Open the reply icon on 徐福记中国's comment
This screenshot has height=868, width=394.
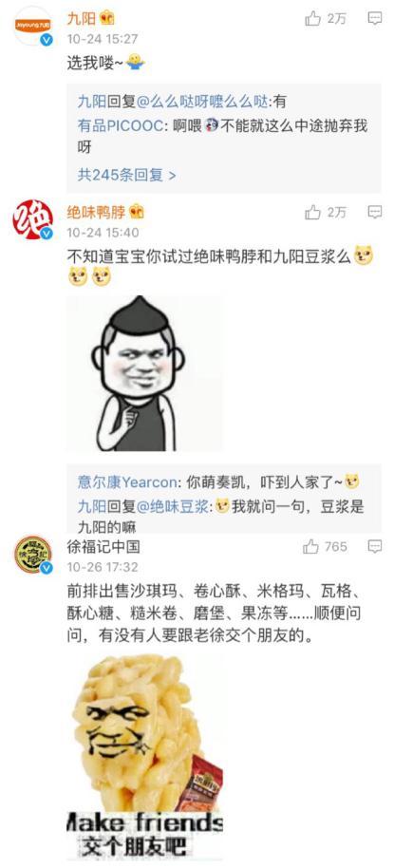375,547
